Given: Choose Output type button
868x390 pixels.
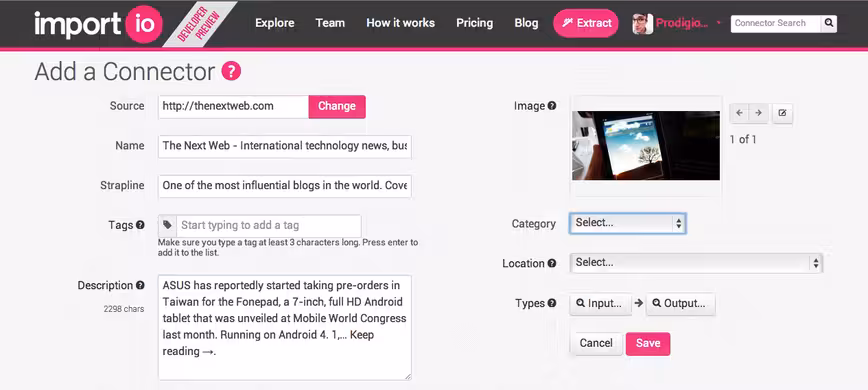Looking at the screenshot, I should point(680,304).
